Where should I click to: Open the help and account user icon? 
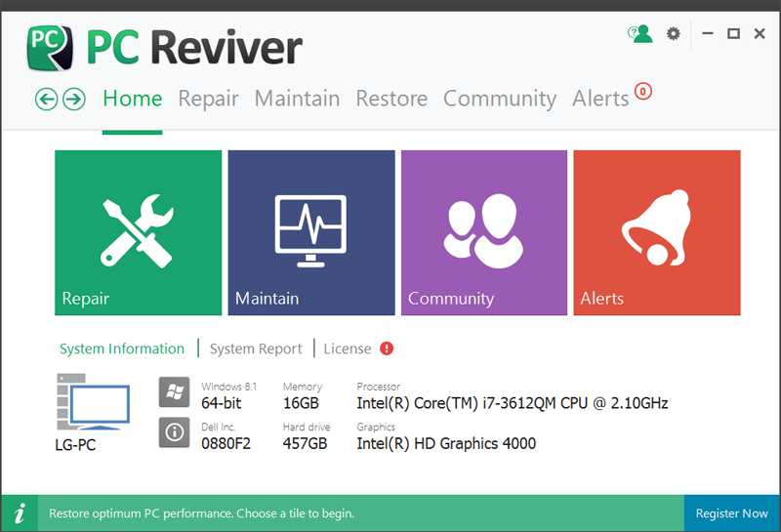640,34
